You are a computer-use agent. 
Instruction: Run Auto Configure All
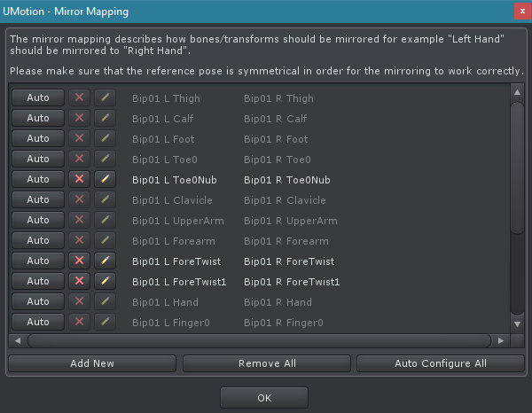tap(440, 363)
